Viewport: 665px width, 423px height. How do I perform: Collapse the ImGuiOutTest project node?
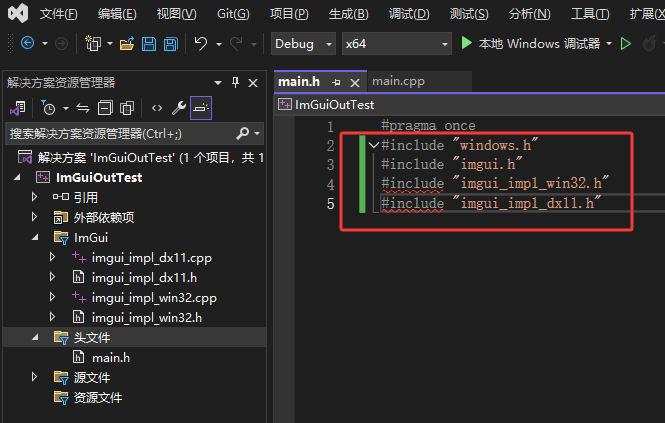pyautogui.click(x=17, y=177)
